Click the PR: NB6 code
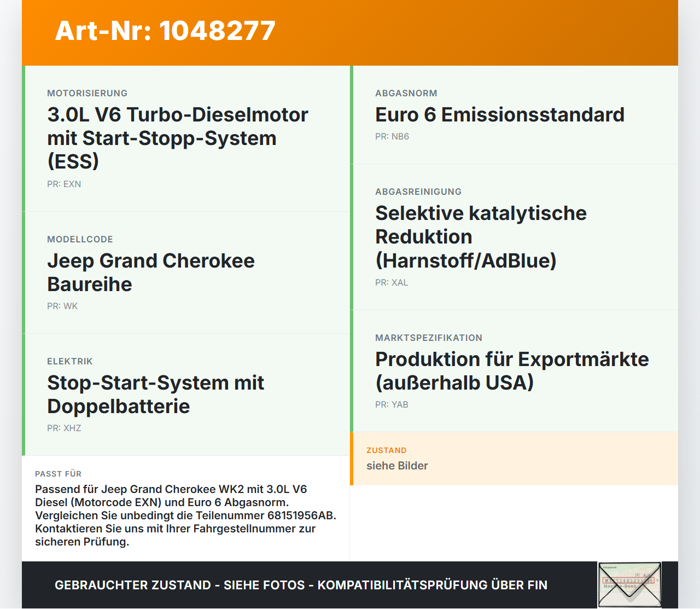Image resolution: width=700 pixels, height=609 pixels. 392,137
